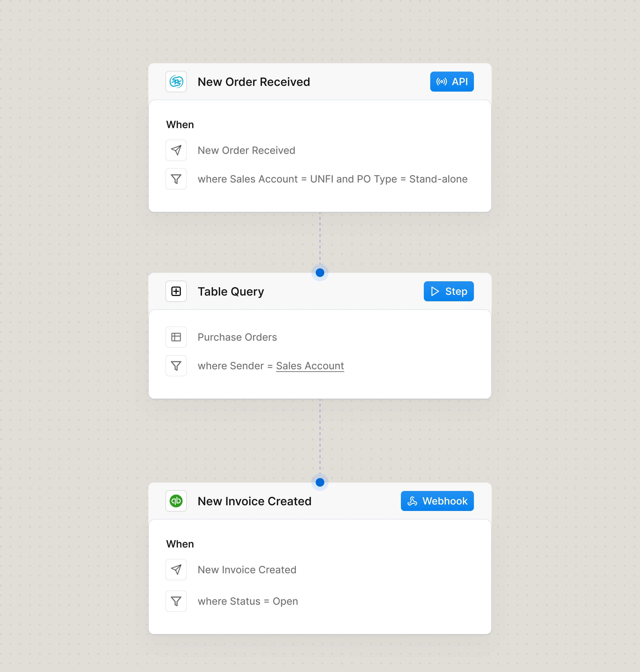Select the send trigger icon beside New Order Received
Image resolution: width=640 pixels, height=672 pixels.
click(176, 150)
